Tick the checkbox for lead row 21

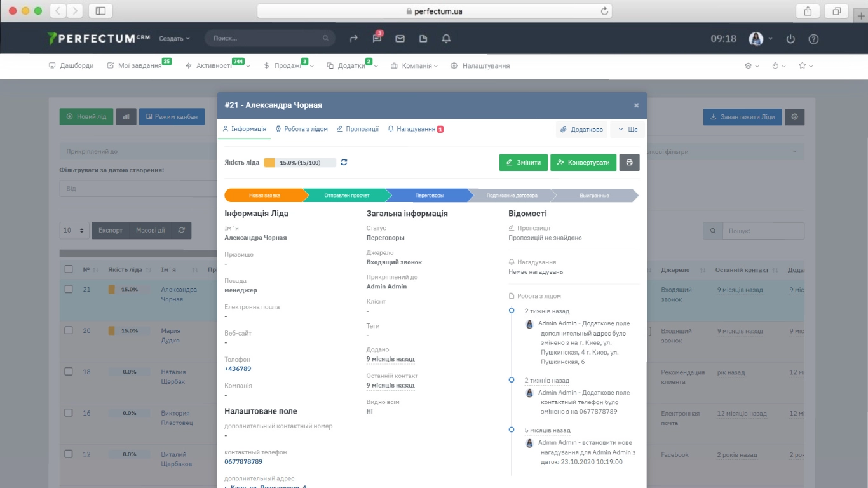(x=69, y=289)
